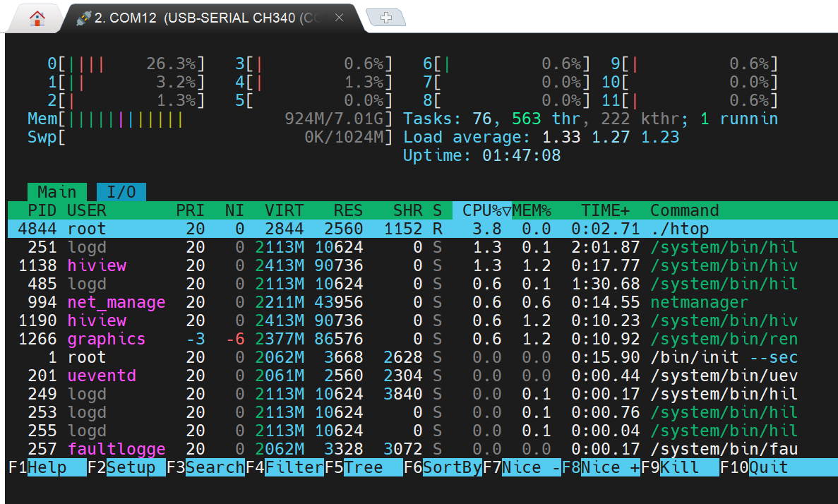838x504 pixels.
Task: Select the graphics process row PID 1266
Action: tap(423, 339)
